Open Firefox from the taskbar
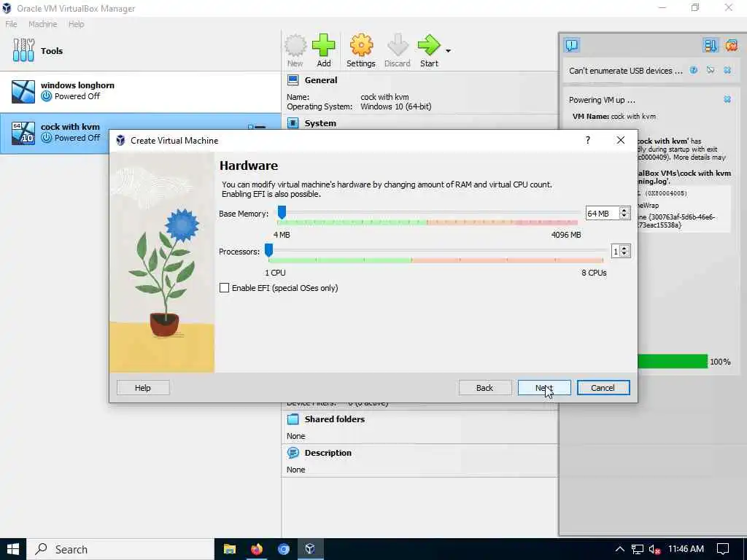The height and width of the screenshot is (560, 747). pyautogui.click(x=257, y=549)
